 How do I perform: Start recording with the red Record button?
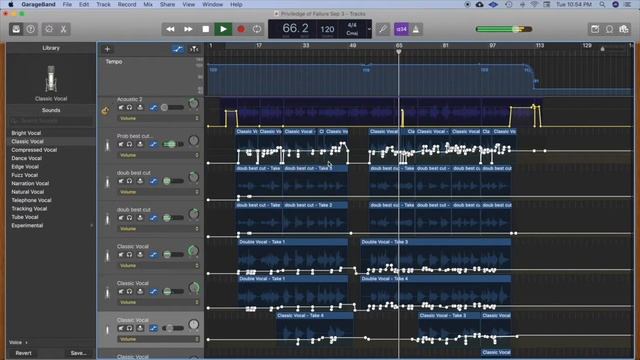241,29
